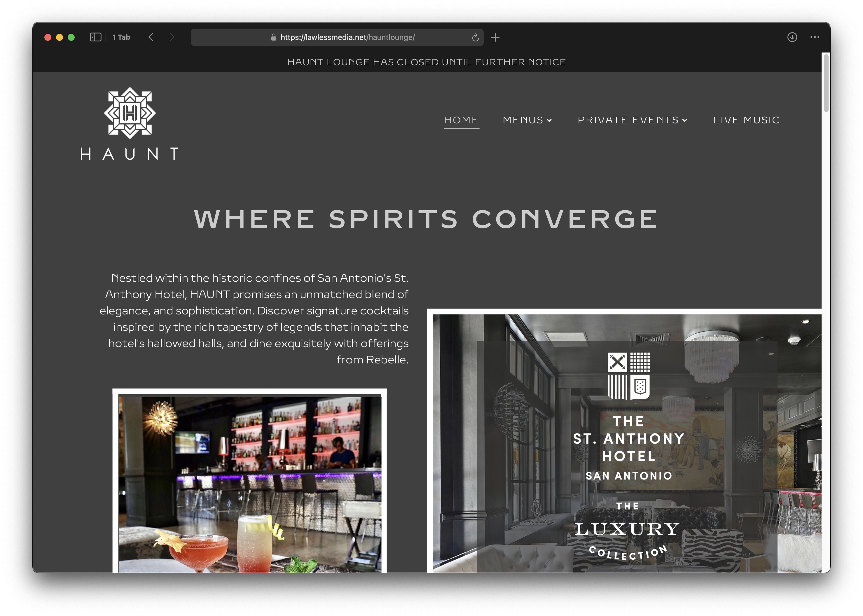Open the three-dot more options menu
Screen dimensions: 863x616
[815, 37]
